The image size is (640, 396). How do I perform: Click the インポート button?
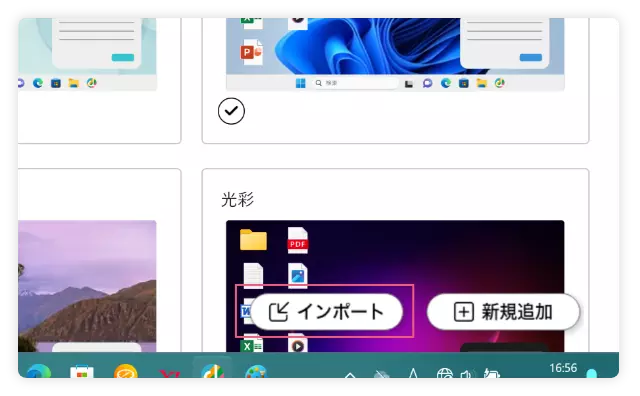point(327,312)
